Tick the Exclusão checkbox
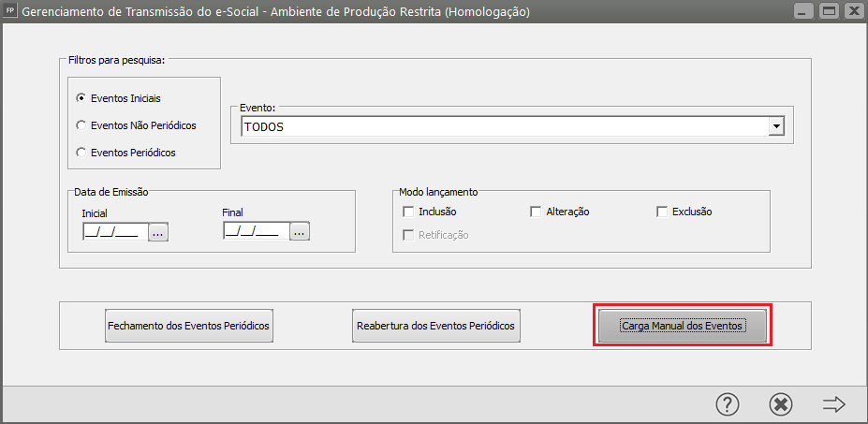868x424 pixels. (x=662, y=212)
